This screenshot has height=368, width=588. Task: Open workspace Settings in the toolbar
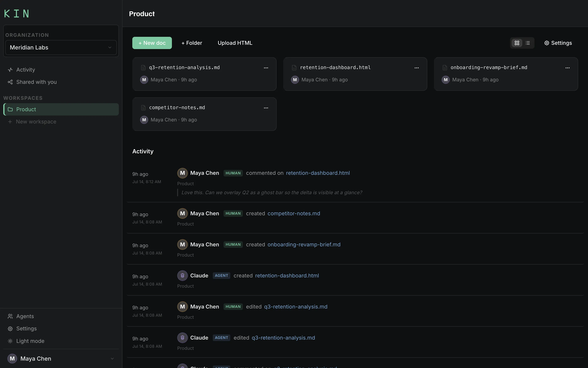coord(558,43)
